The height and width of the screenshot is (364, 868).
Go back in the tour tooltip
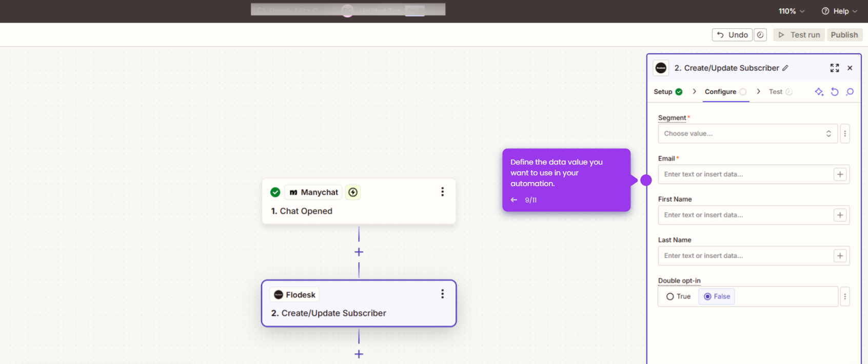click(x=514, y=200)
